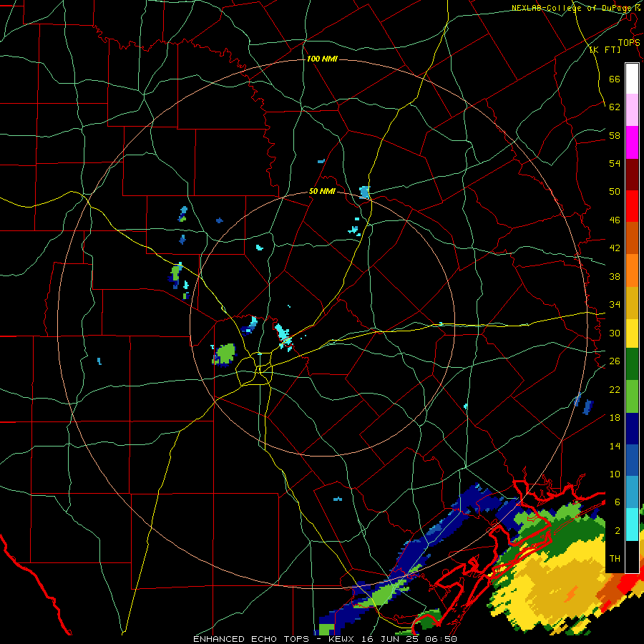Pick the cyan legend swatch
This screenshot has height=644, width=644.
point(632,525)
